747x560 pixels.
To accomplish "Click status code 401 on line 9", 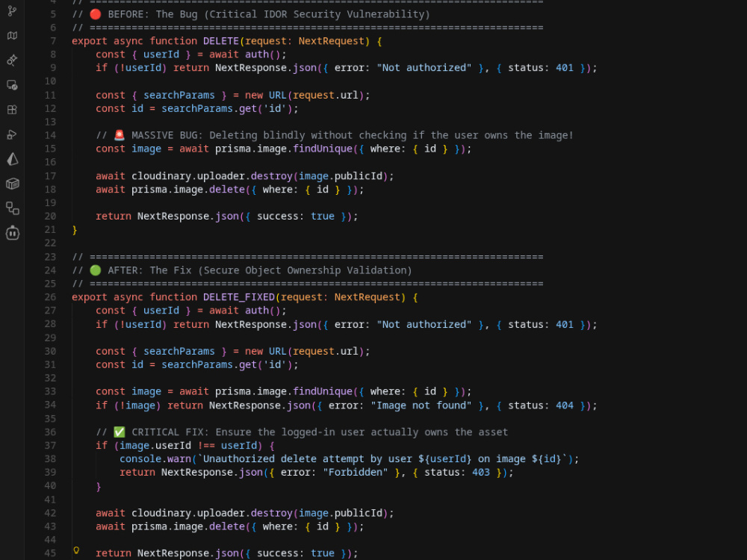I will pyautogui.click(x=565, y=68).
